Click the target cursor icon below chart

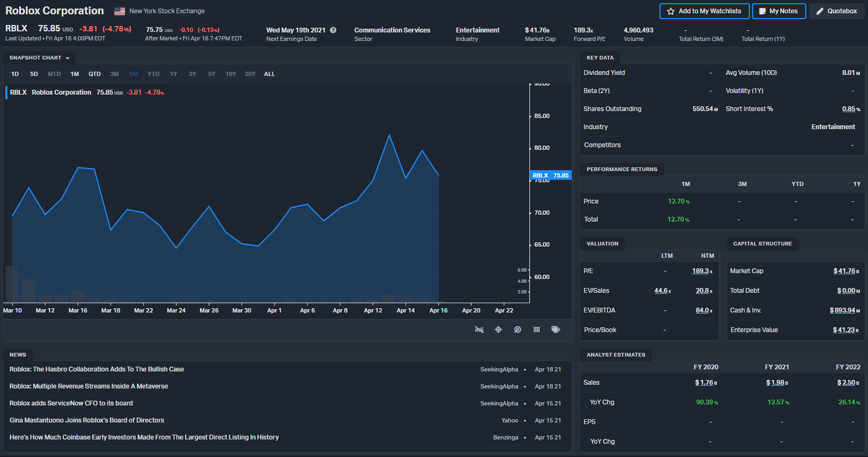coord(518,329)
